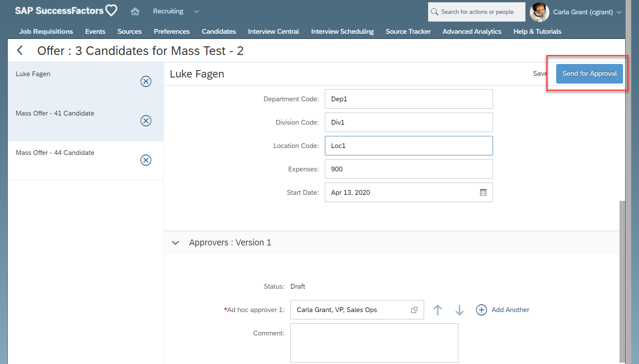Click the Draft status value
The width and height of the screenshot is (639, 364).
point(298,287)
